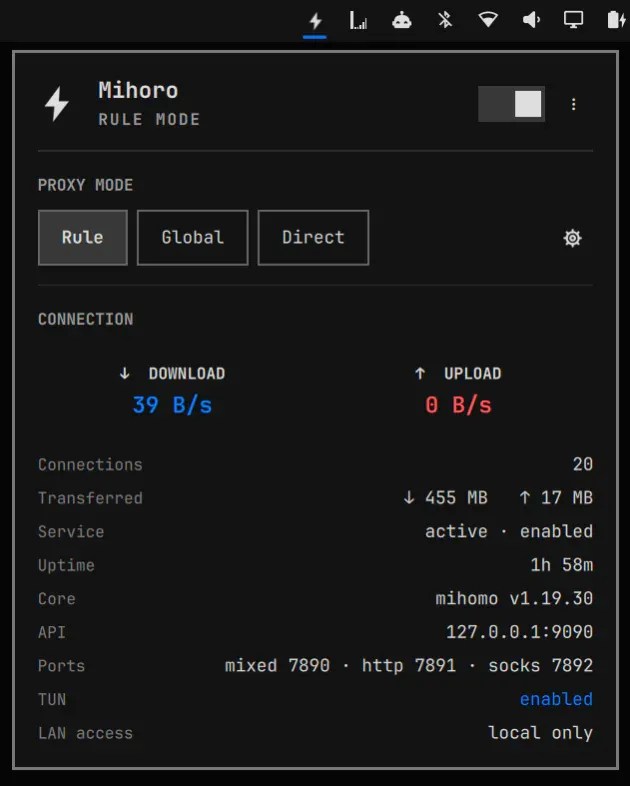Open the bar chart tray indicator
The height and width of the screenshot is (786, 630).
pyautogui.click(x=358, y=21)
